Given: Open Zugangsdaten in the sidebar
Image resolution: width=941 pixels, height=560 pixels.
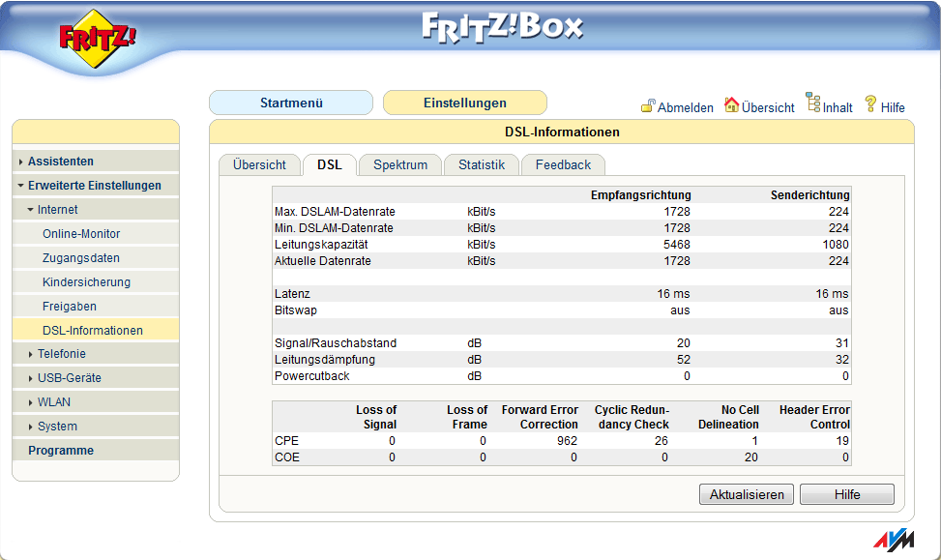Looking at the screenshot, I should [x=81, y=257].
